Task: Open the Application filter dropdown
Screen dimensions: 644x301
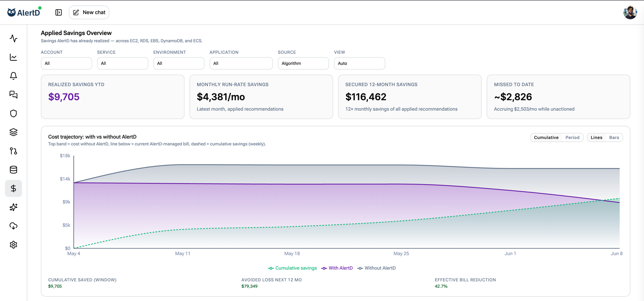Action: point(241,63)
